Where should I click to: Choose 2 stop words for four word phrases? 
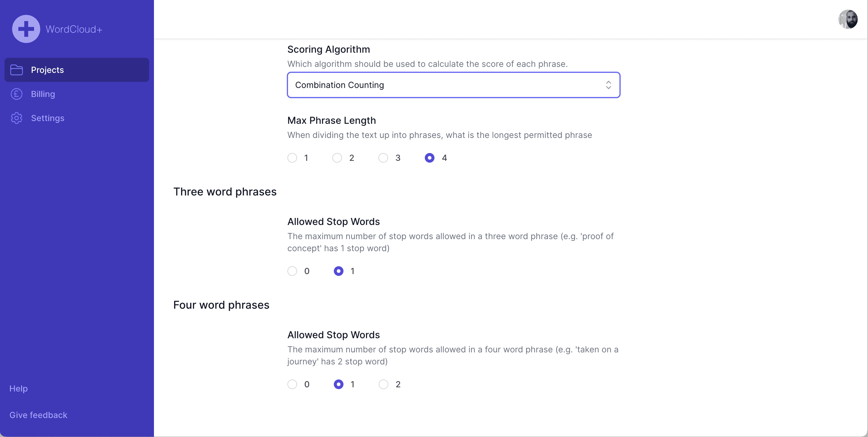[x=383, y=384]
